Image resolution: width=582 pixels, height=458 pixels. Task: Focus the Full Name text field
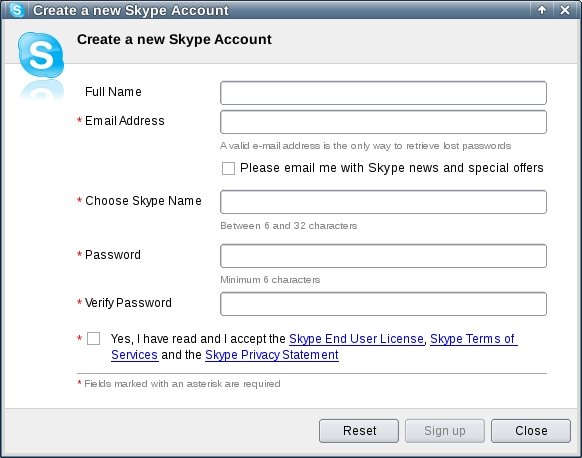click(x=383, y=93)
